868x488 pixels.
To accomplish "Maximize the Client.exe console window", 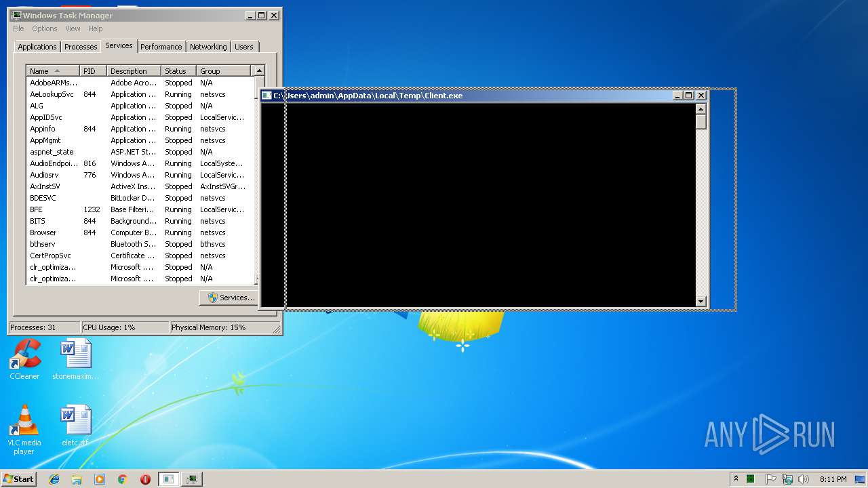I will tap(689, 96).
